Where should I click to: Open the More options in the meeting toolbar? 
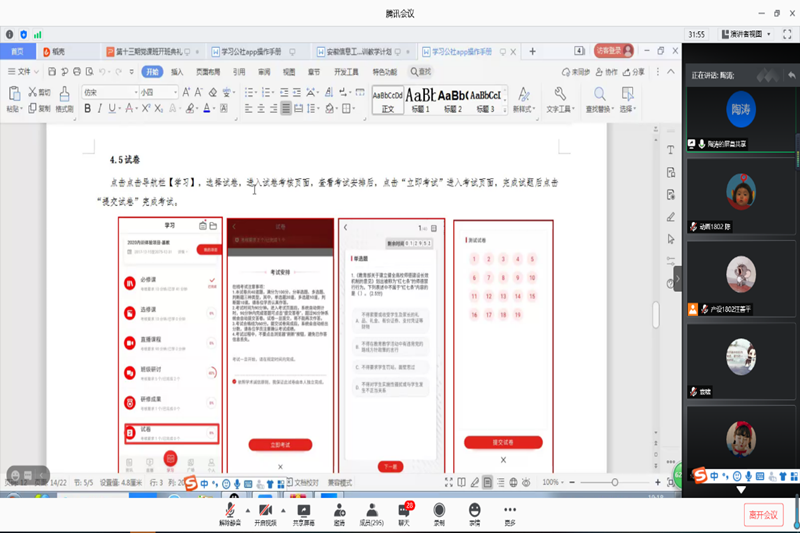[x=510, y=514]
